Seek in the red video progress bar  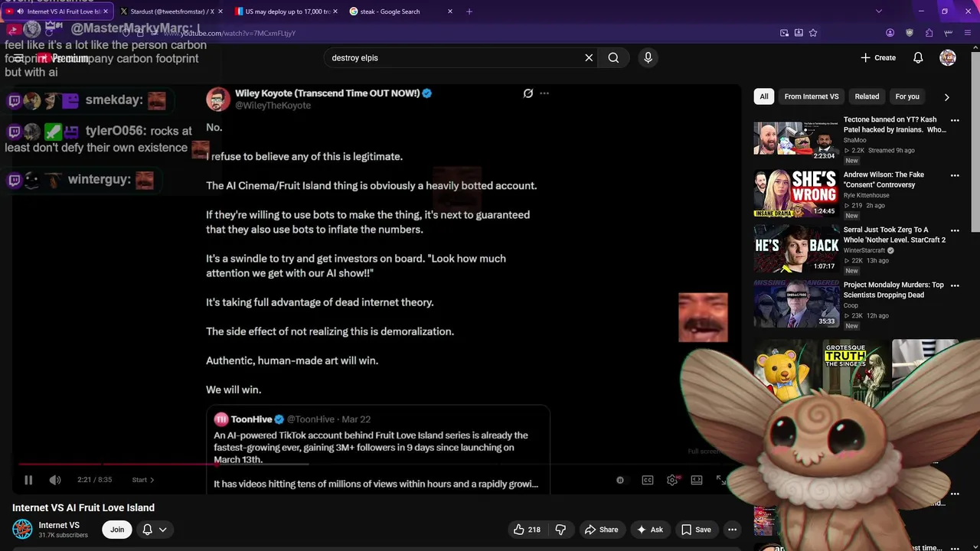(375, 464)
